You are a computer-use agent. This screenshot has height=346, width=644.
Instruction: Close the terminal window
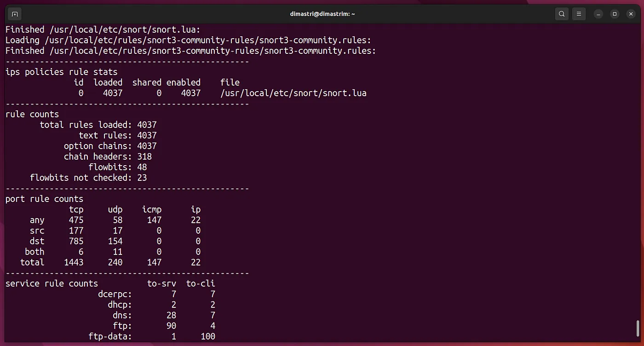[x=631, y=14]
